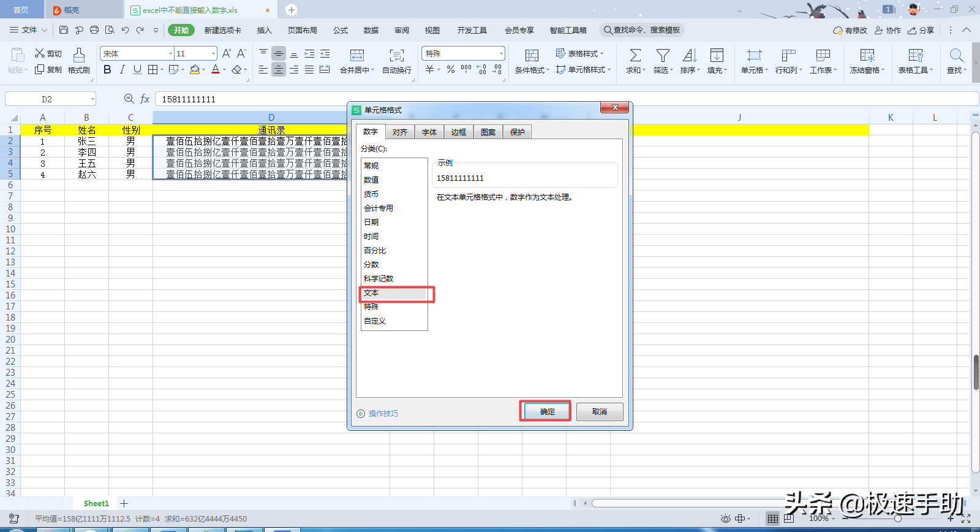
Task: Click the Format Painter (格式刷) icon
Action: point(79,61)
